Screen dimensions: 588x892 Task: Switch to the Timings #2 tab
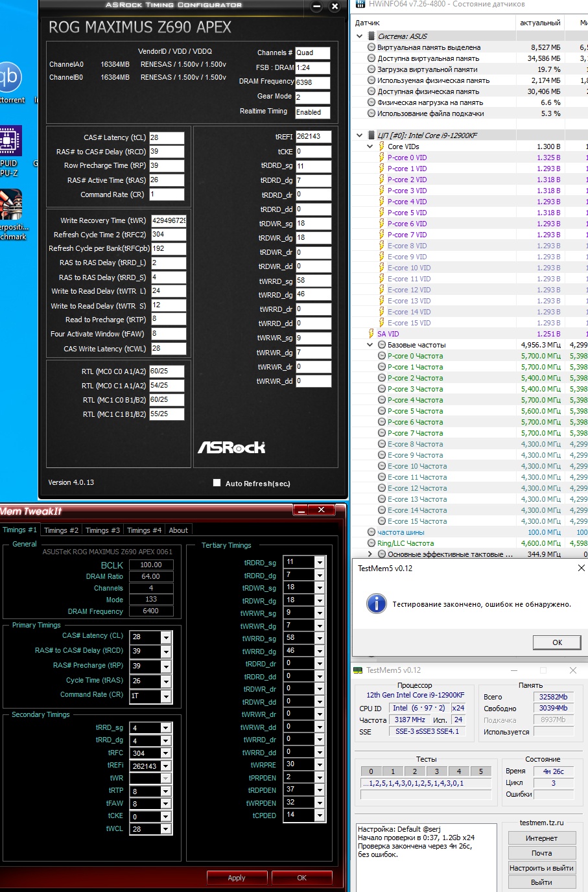tap(61, 530)
